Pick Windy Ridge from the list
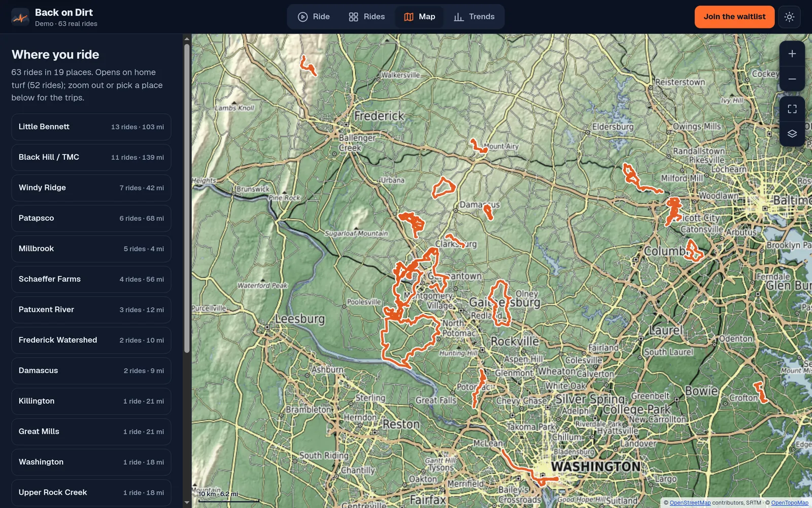Image resolution: width=812 pixels, height=508 pixels. [x=91, y=188]
